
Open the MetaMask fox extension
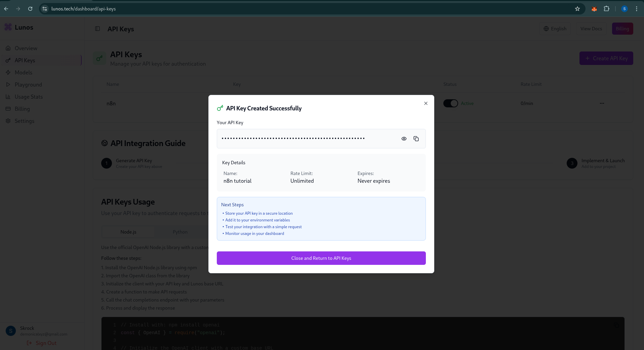click(594, 9)
